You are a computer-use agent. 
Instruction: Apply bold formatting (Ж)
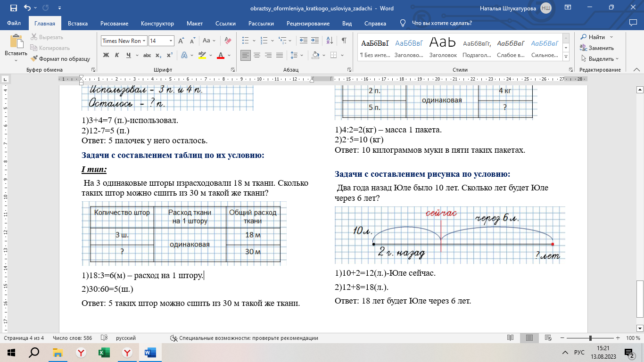[x=106, y=55]
